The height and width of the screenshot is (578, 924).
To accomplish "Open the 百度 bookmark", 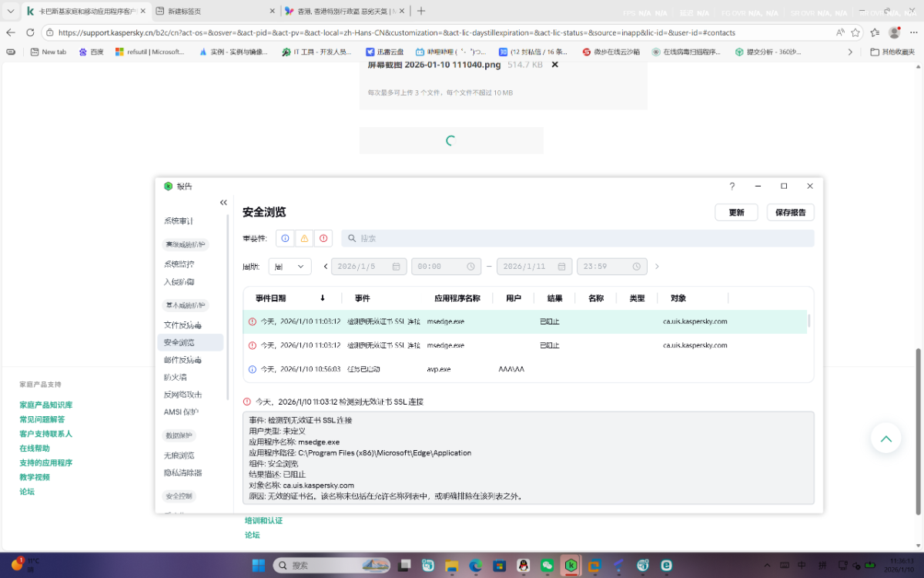I will [x=91, y=52].
